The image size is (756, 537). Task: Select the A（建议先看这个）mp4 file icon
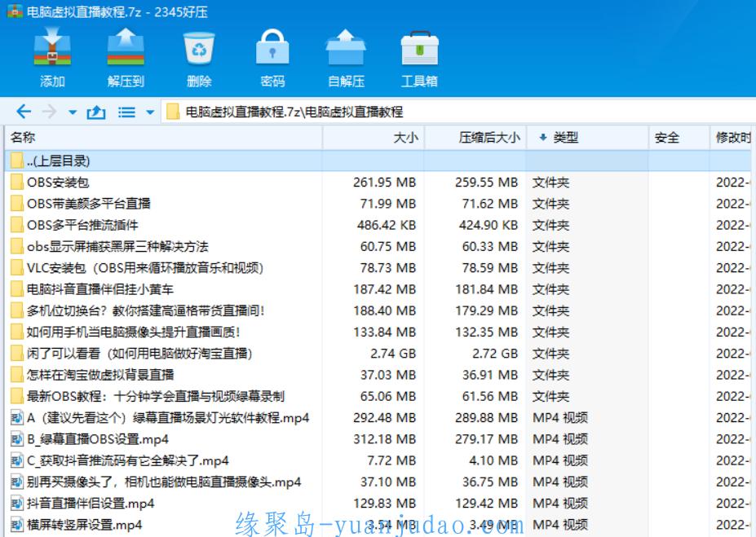coord(17,417)
